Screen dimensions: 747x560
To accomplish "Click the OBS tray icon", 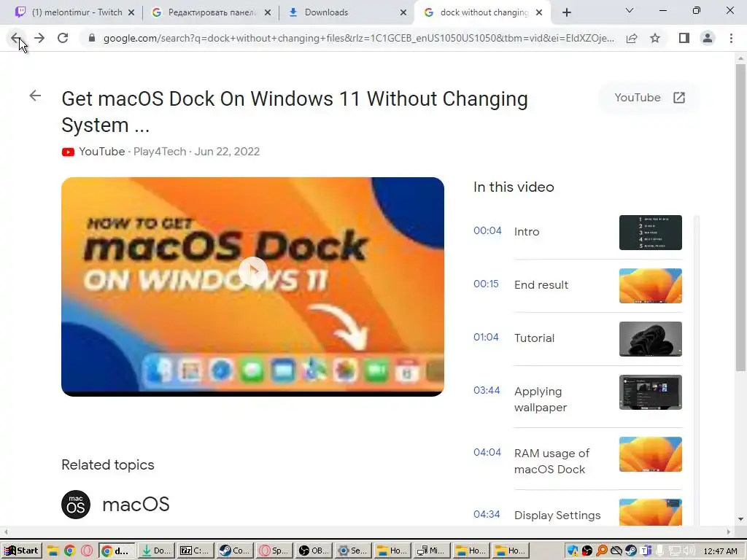I will pyautogui.click(x=587, y=551).
